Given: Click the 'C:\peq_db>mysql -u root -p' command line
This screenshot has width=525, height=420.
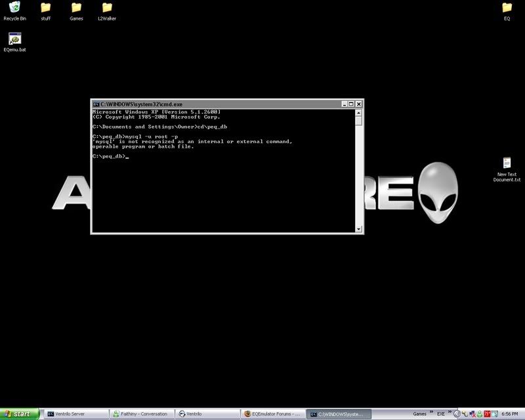Looking at the screenshot, I should 135,136.
